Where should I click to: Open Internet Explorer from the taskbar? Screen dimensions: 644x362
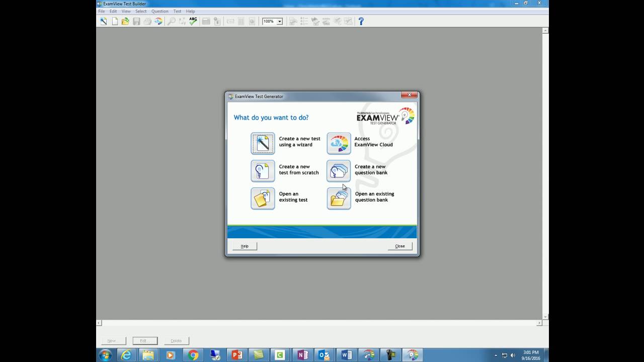(126, 355)
